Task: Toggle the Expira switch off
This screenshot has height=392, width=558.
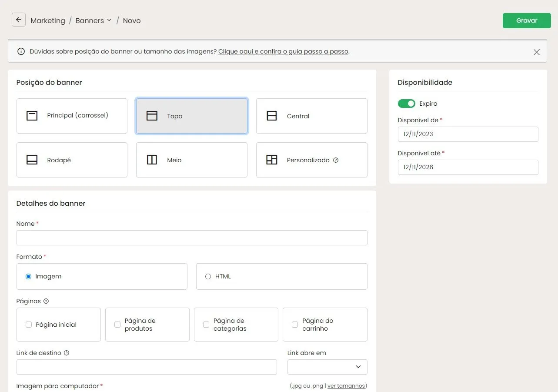Action: click(407, 104)
